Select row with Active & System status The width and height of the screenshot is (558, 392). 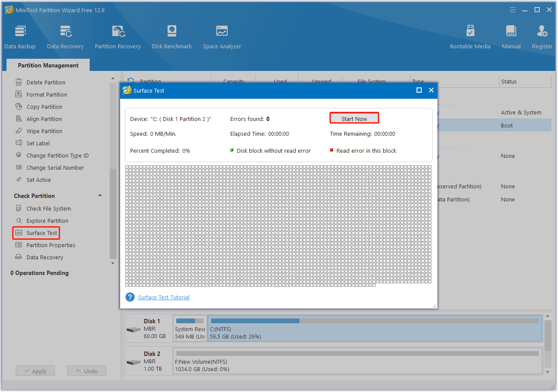click(x=494, y=112)
